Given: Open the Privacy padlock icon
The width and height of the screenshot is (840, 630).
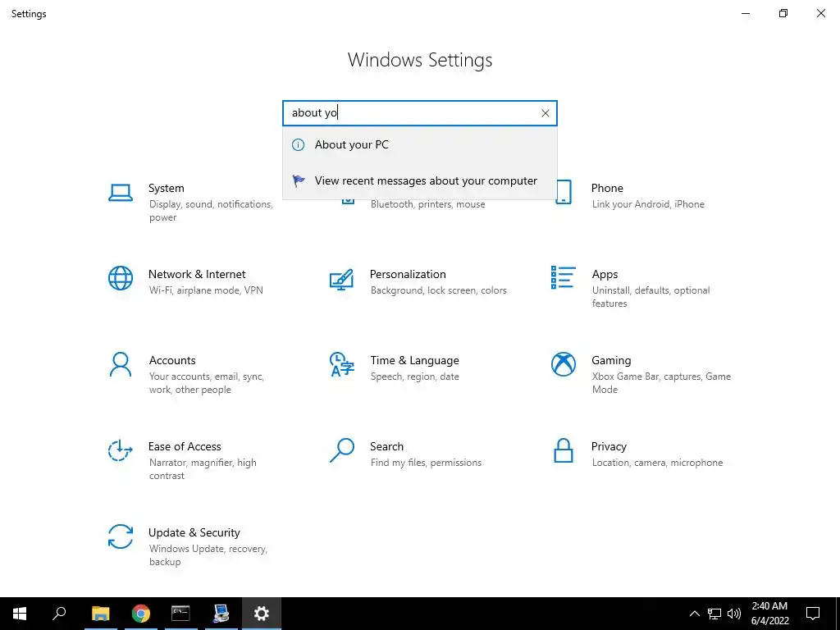Looking at the screenshot, I should click(563, 450).
